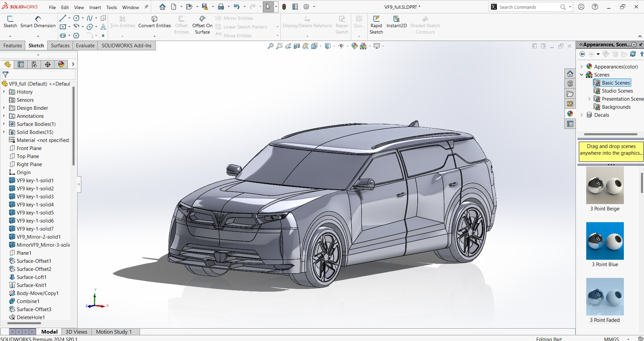Open the DisplayManager tab icon
Screen dimensions: 644x341
[x=61, y=64]
